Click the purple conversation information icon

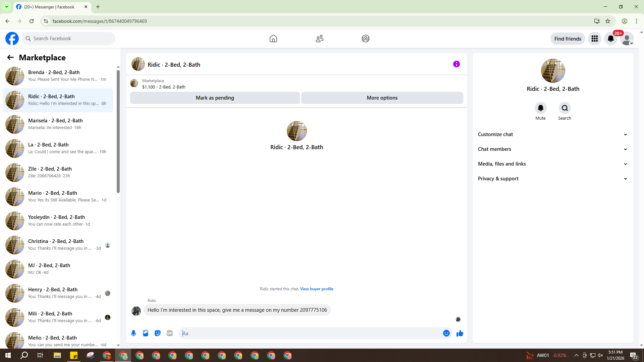tap(456, 64)
